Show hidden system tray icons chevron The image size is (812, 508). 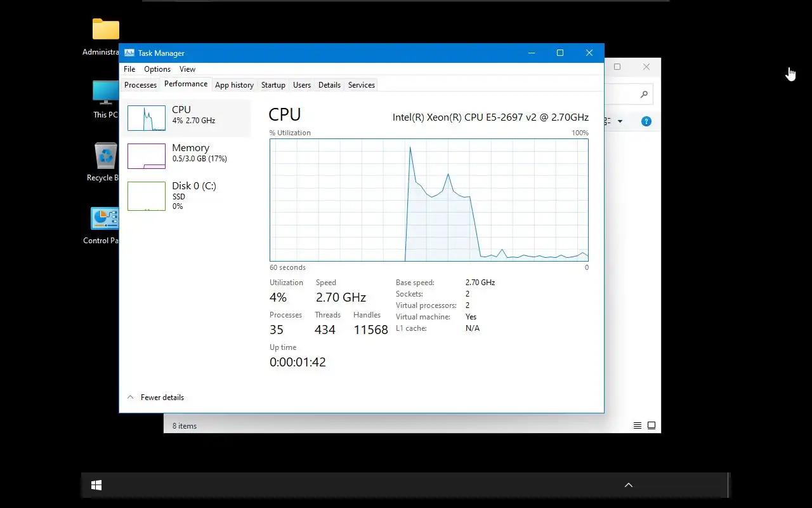pyautogui.click(x=629, y=485)
